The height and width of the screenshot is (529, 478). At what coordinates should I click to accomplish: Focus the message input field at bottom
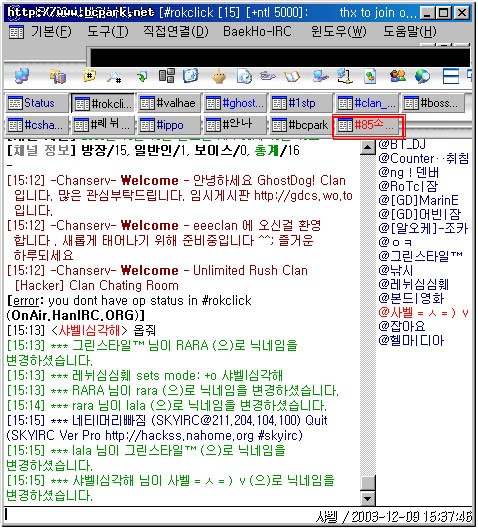(159, 516)
